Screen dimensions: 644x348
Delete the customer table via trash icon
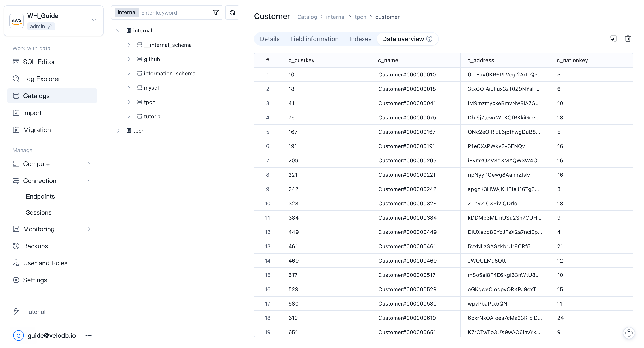pyautogui.click(x=628, y=39)
